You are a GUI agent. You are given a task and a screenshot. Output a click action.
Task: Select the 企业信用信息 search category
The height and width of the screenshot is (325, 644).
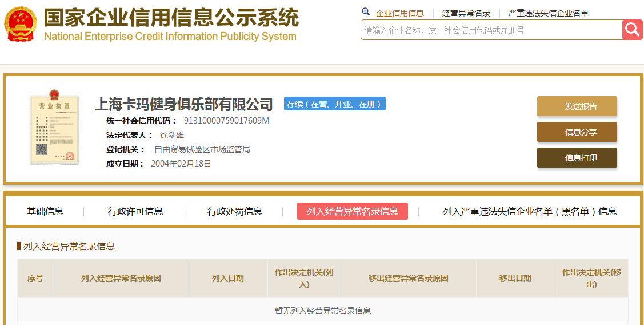(399, 13)
